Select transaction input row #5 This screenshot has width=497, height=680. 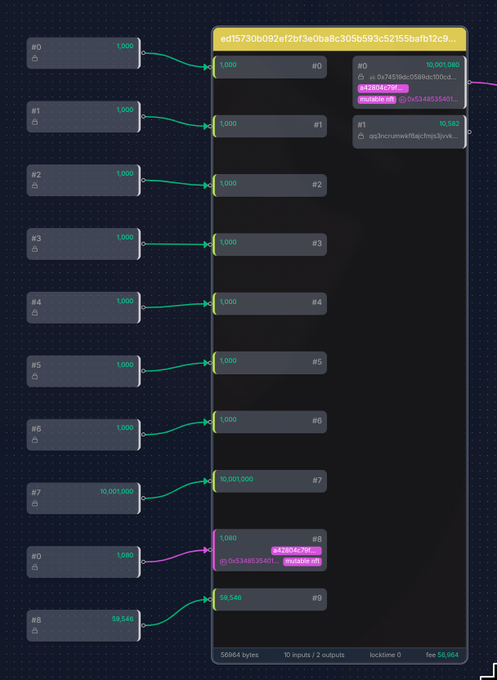270,363
